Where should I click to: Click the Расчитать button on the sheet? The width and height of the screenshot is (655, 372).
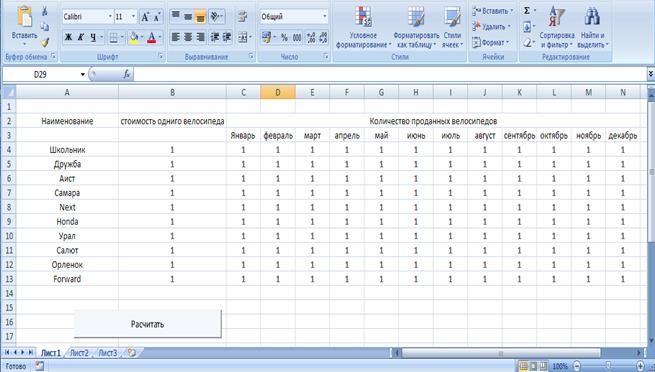(147, 324)
